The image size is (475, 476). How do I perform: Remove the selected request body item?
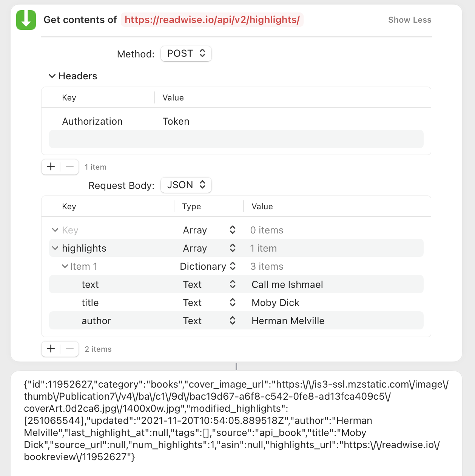[x=69, y=349]
